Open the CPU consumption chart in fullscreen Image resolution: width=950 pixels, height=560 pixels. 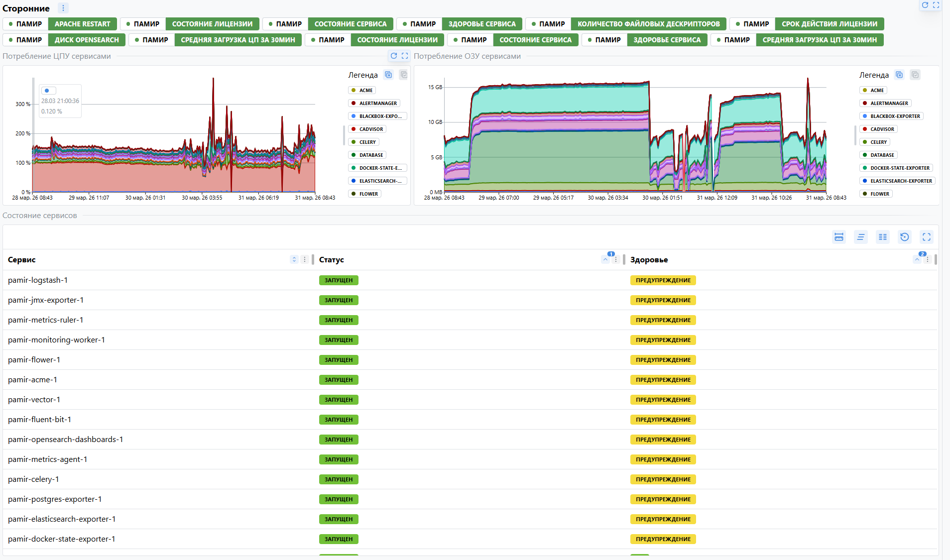coord(405,56)
